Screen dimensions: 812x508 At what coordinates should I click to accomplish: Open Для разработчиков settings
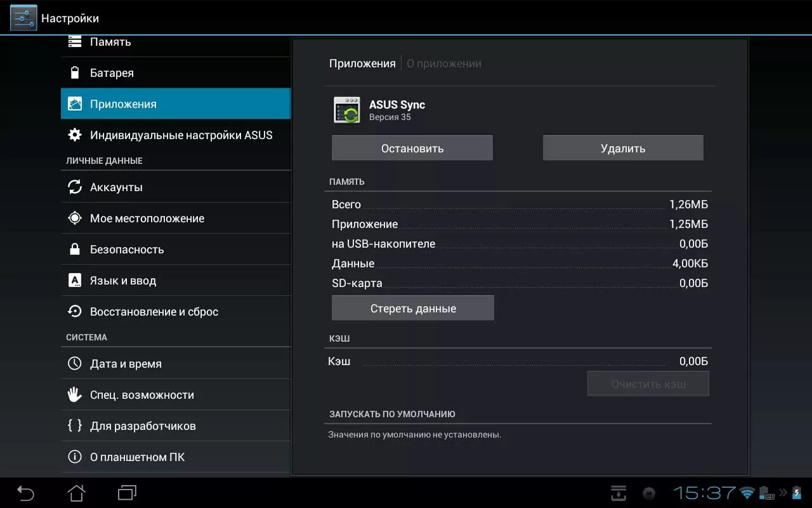click(176, 426)
